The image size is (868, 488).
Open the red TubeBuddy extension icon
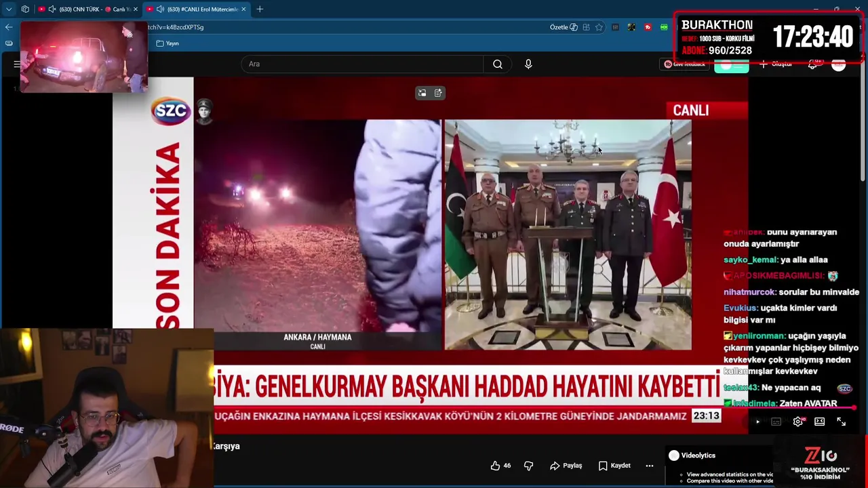click(x=648, y=27)
